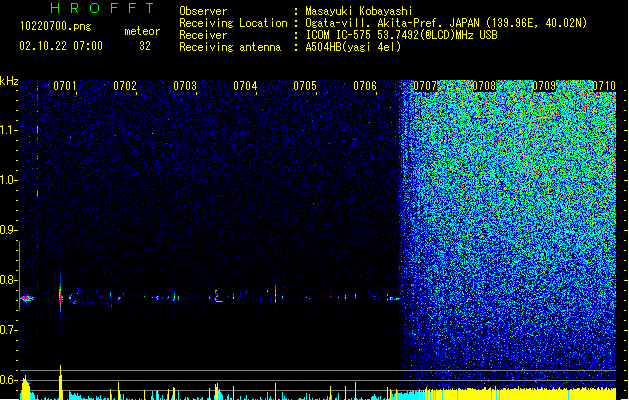Click the 0.6 kHz axis label
This screenshot has width=629, height=400.
coord(8,380)
